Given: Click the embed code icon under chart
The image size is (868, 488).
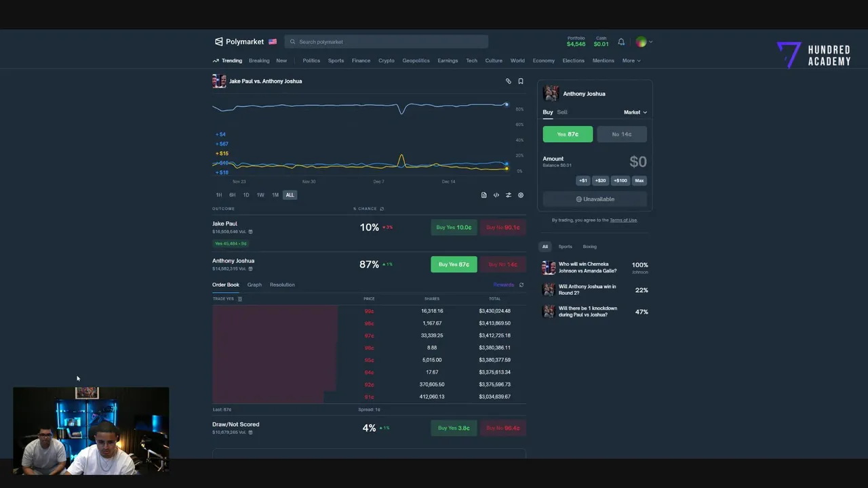Looking at the screenshot, I should click(496, 195).
